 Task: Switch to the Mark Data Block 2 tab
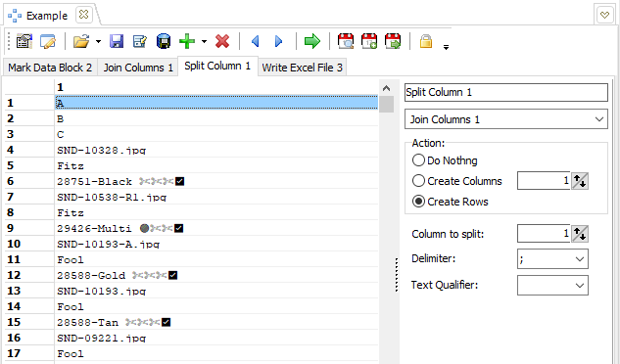tap(50, 68)
